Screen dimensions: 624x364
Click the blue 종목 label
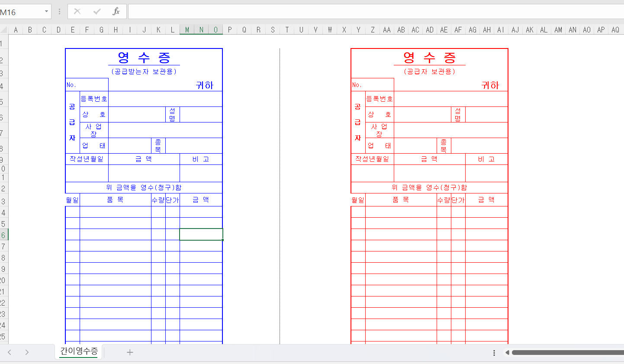[x=158, y=145]
